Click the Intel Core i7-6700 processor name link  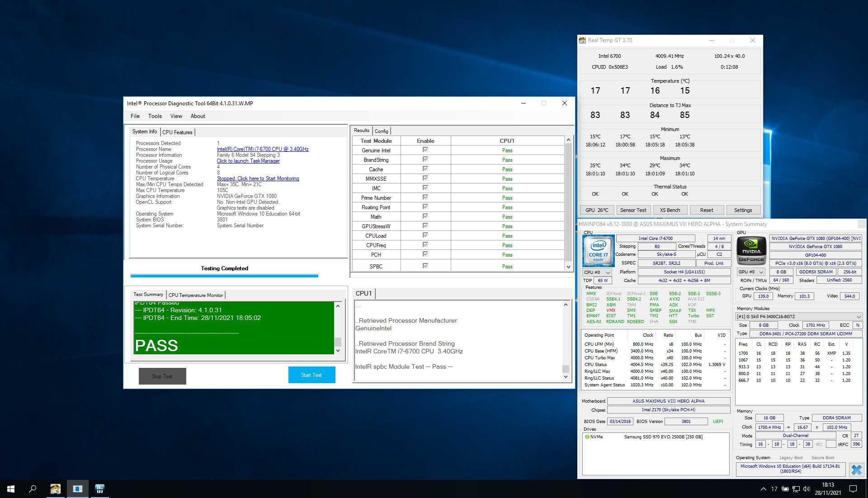point(263,149)
